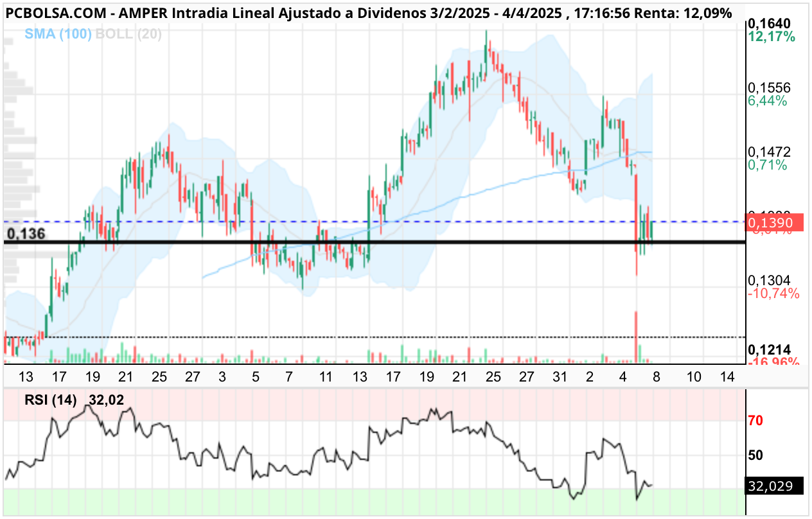
Task: Click date label 11 on time axis
Action: tap(326, 376)
